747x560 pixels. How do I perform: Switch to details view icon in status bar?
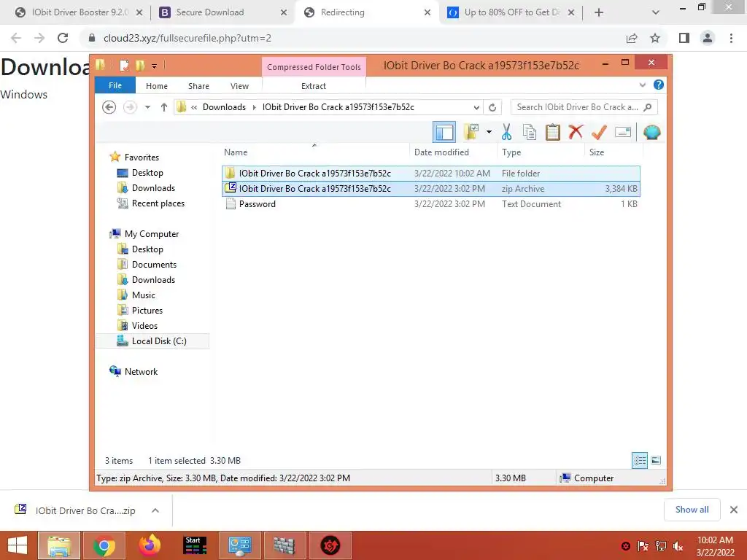tap(639, 461)
